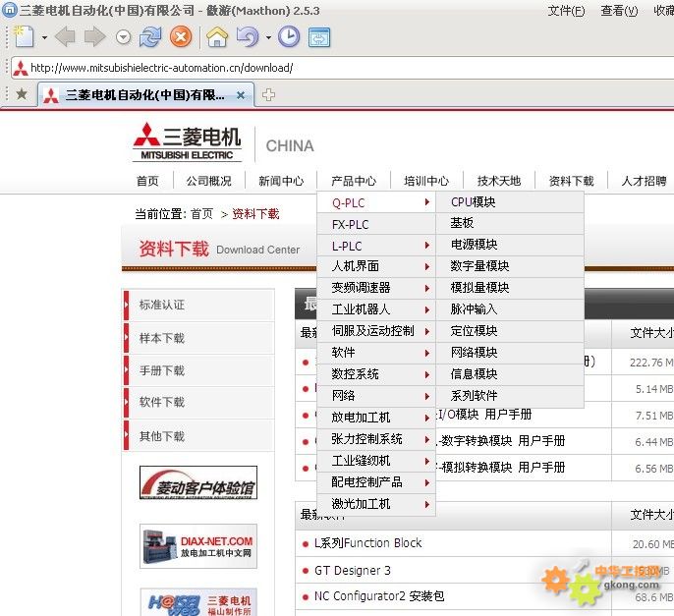674x616 pixels.
Task: Choose 网络模块 from the Q-PLC submenu
Action: pyautogui.click(x=510, y=353)
